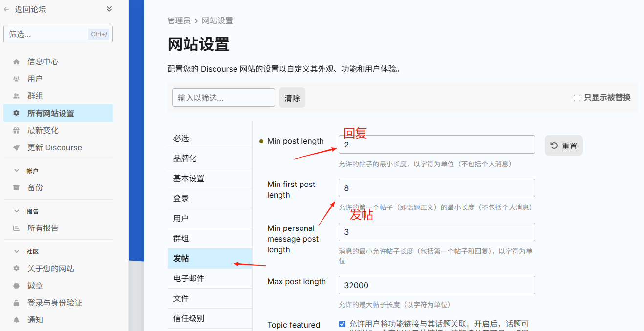Click the Min post length input field
This screenshot has height=331, width=644.
point(437,145)
